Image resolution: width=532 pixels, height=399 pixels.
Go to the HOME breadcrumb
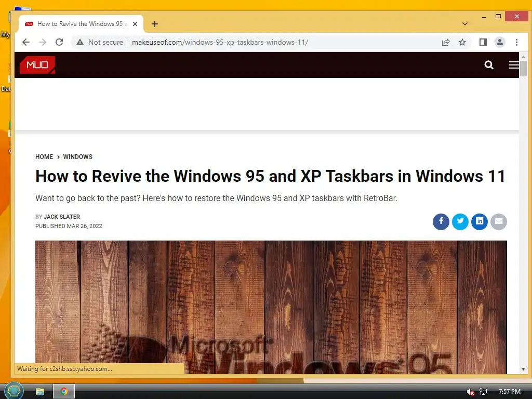click(44, 157)
